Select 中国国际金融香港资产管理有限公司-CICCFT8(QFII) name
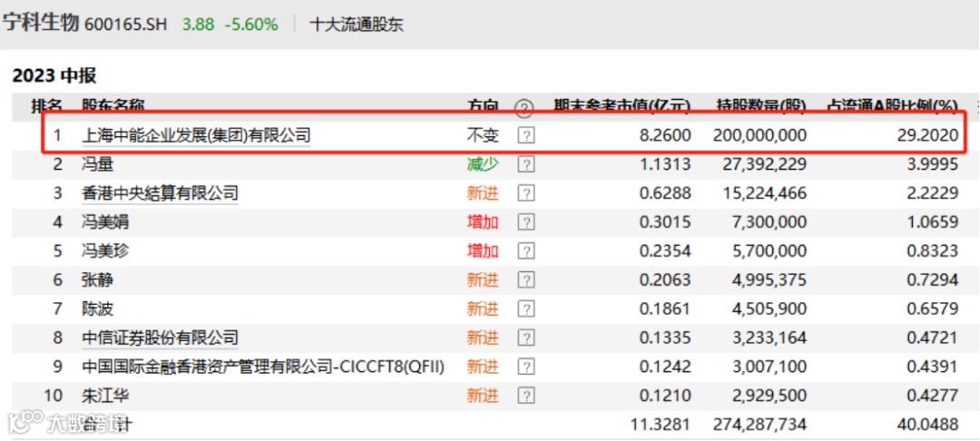 (263, 367)
